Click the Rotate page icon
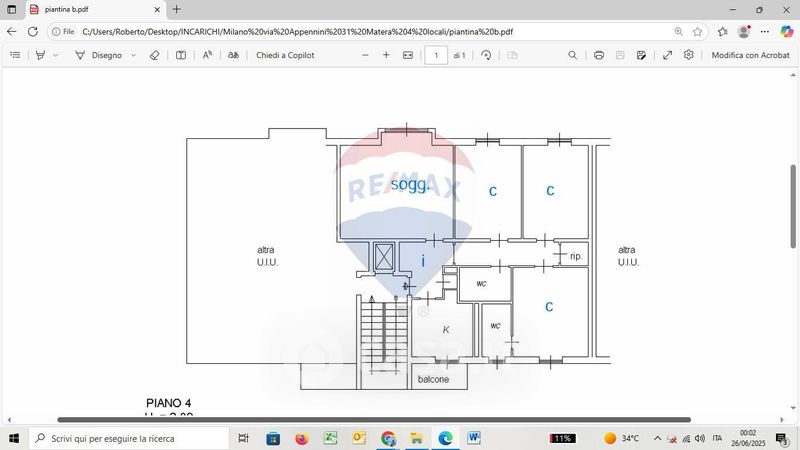This screenshot has width=800, height=450. (486, 55)
